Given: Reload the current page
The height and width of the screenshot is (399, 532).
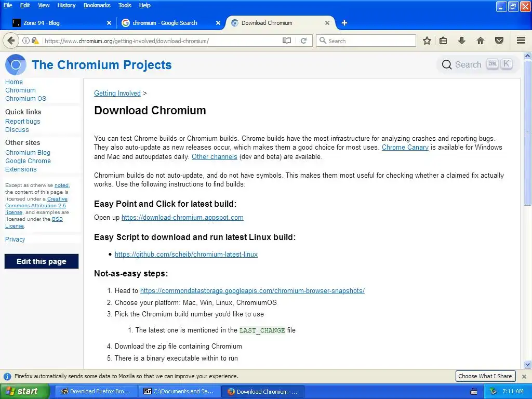Looking at the screenshot, I should tap(303, 41).
